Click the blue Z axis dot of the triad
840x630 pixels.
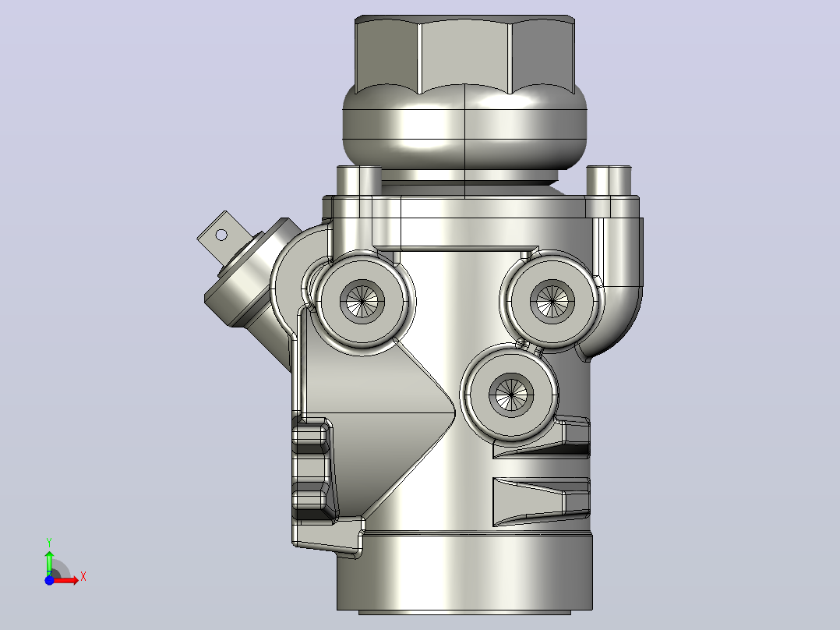49,580
